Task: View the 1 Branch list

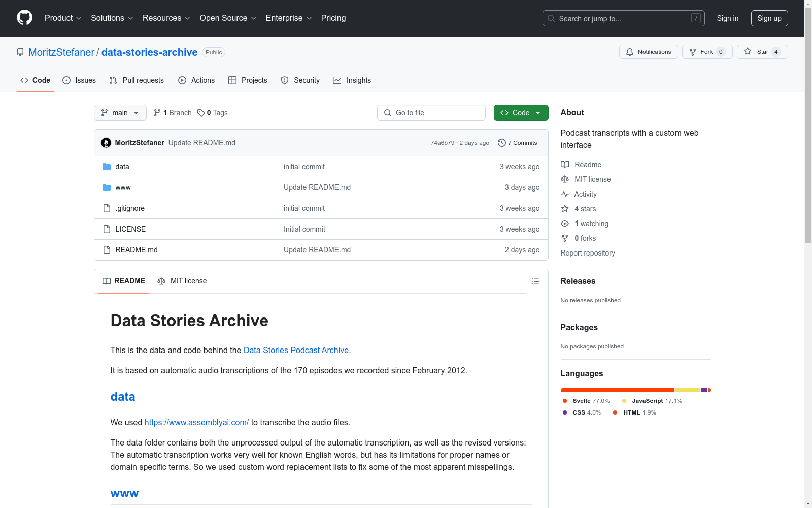Action: (173, 113)
